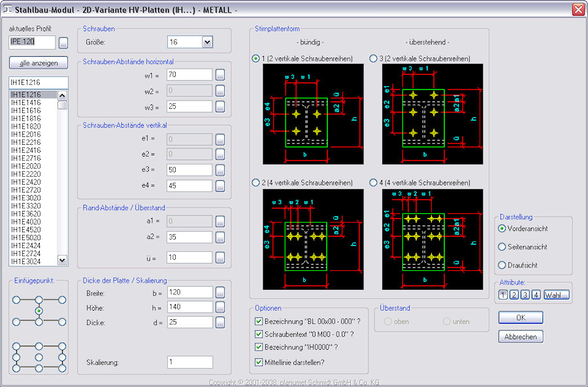Click the preview image of Stirnplattenform 3

(x=433, y=114)
